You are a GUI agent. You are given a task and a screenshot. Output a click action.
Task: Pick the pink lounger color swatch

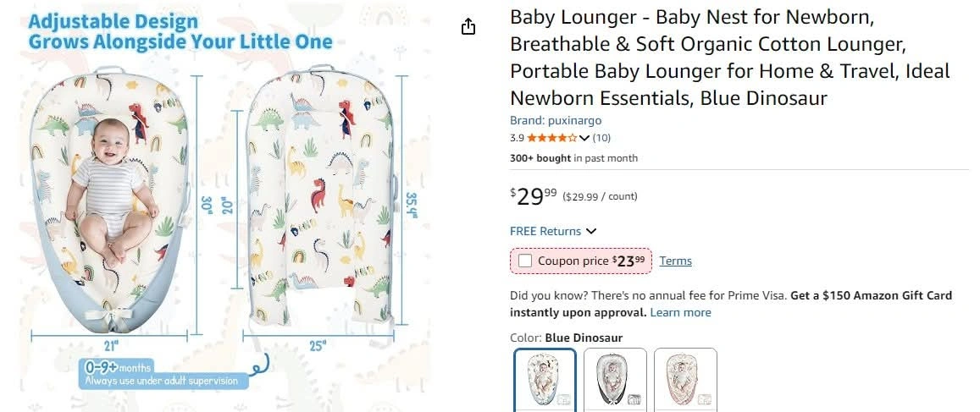[685, 380]
